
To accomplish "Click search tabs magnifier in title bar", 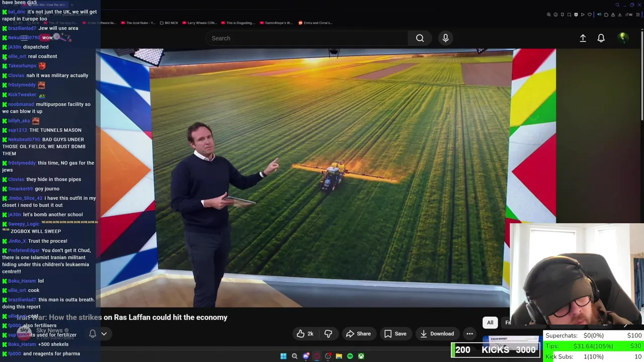I will coord(617,5).
